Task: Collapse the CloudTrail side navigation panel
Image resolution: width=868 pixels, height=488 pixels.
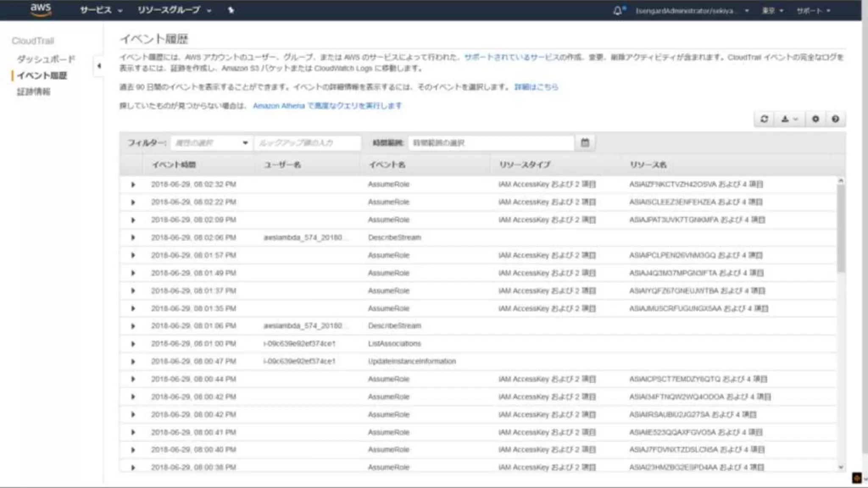Action: 99,66
